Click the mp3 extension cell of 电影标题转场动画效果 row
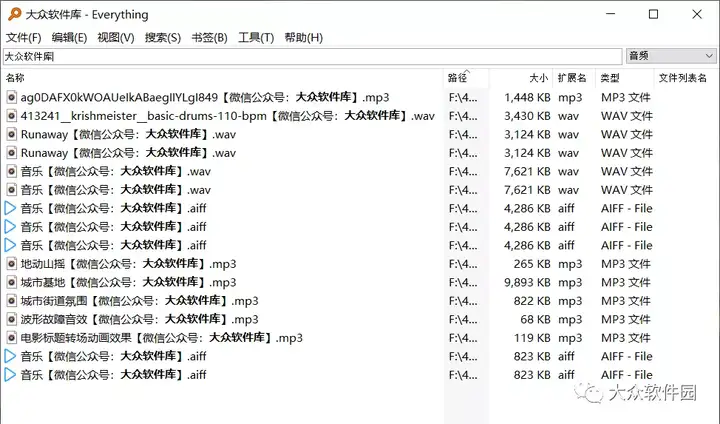Screen dimensions: 720x424 coord(570,338)
